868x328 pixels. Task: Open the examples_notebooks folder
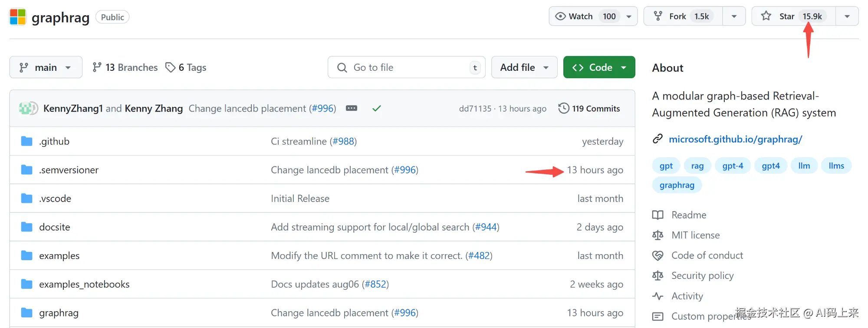(84, 284)
